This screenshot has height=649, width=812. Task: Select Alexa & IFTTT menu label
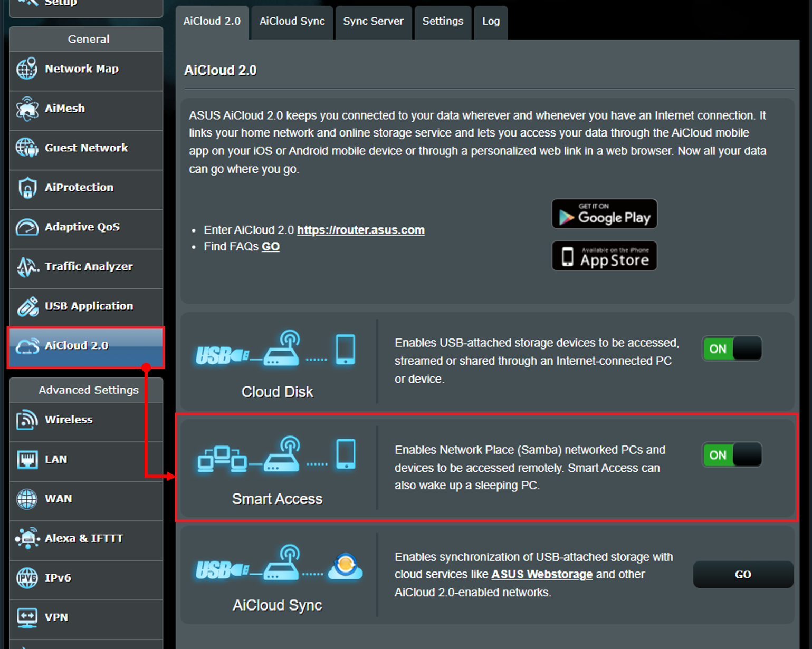84,538
